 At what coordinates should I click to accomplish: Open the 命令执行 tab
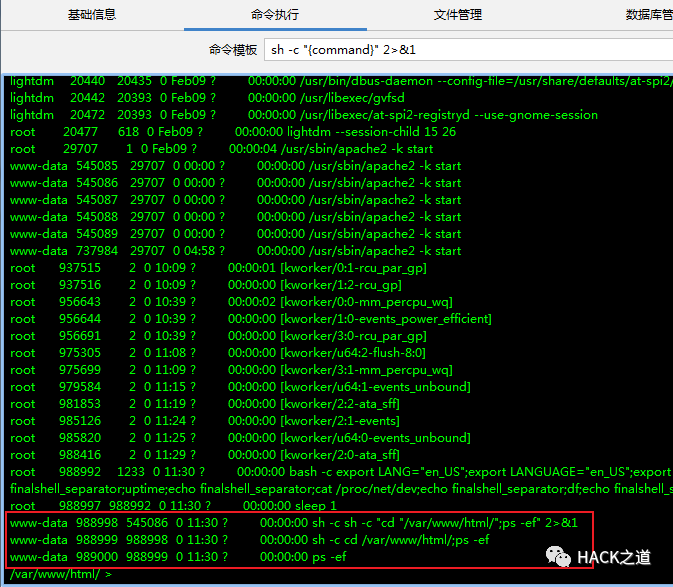coord(275,15)
